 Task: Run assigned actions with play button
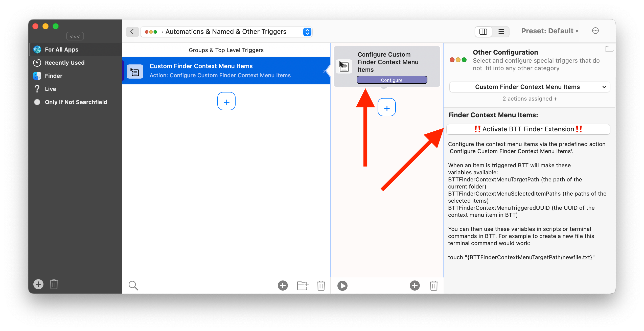tap(342, 286)
